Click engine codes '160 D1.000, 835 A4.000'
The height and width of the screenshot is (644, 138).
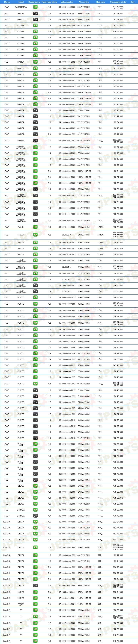pyautogui.click(x=118, y=586)
